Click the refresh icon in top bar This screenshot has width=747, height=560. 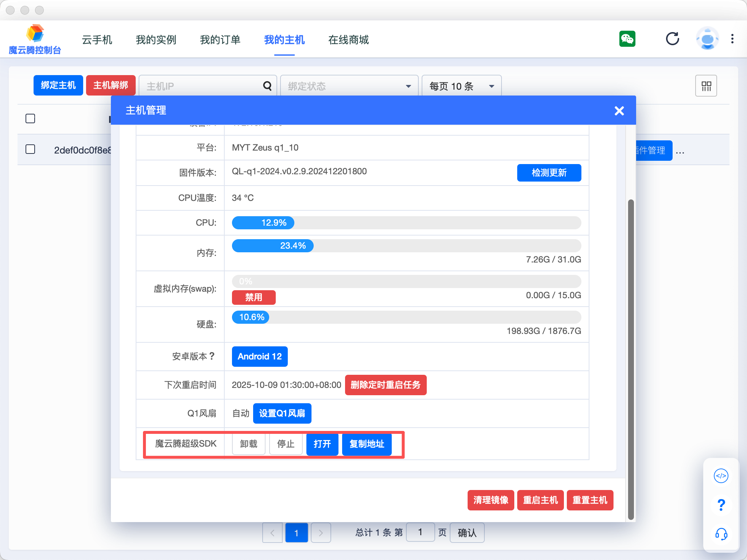point(672,39)
